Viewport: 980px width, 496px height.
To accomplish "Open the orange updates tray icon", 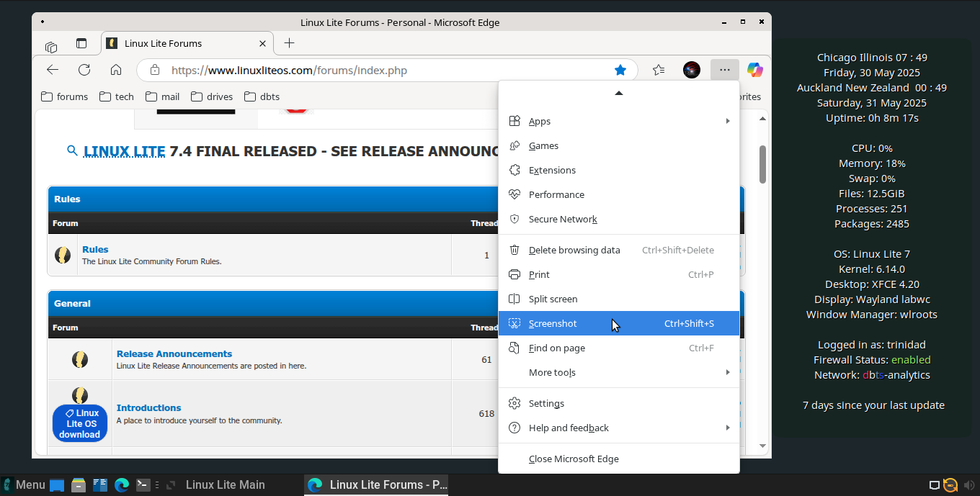I will 950,485.
